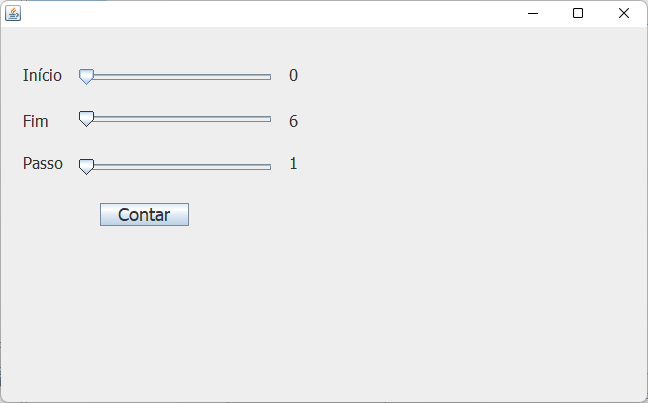Click the middle of the Início slider track

tap(175, 77)
